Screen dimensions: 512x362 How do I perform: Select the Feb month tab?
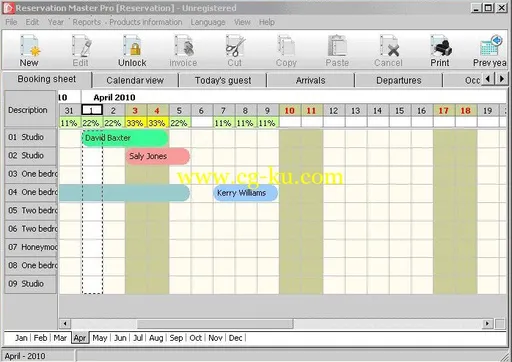40,338
